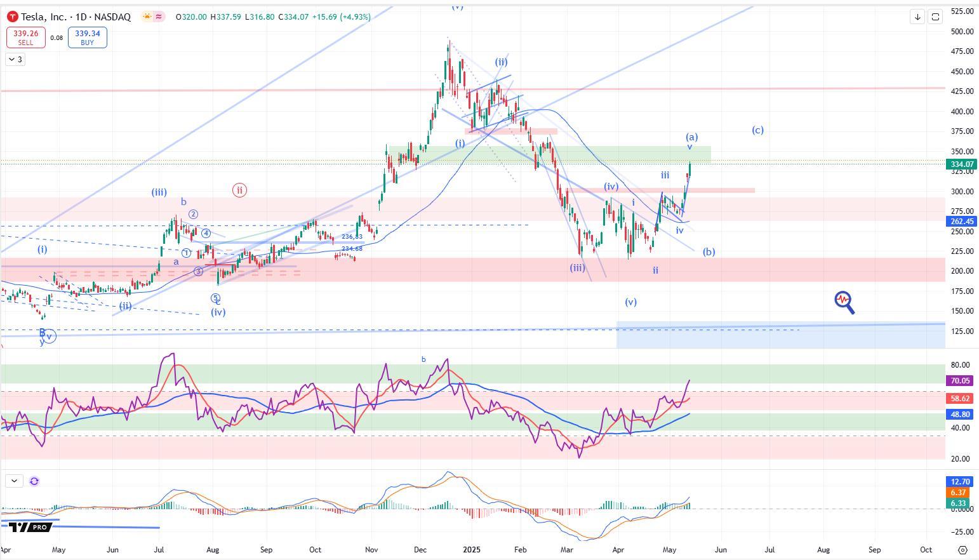Click the 80.00 RSI axis label
The image size is (979, 560).
pos(960,365)
